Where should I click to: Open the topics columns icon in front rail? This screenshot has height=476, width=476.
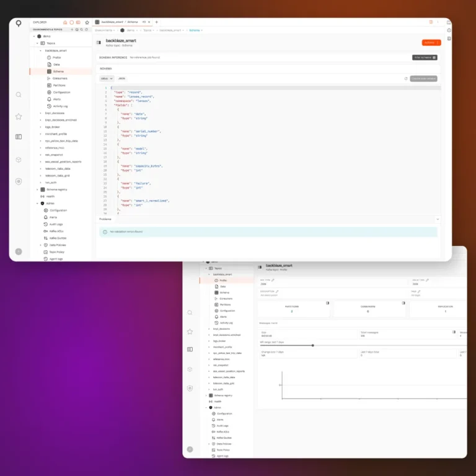[x=19, y=137]
